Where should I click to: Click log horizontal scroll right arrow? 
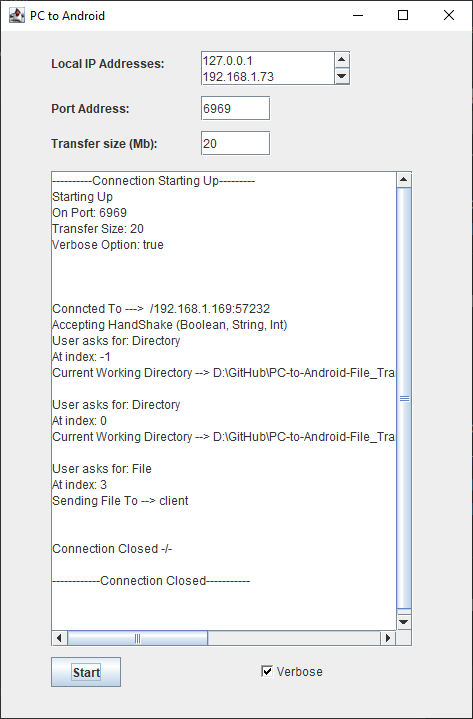[388, 637]
